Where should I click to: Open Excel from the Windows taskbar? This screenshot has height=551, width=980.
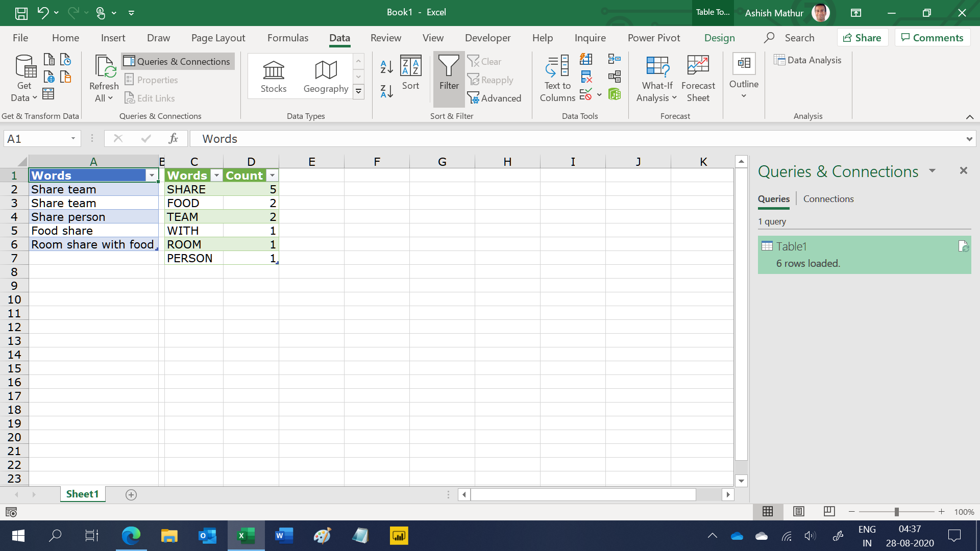tap(246, 536)
